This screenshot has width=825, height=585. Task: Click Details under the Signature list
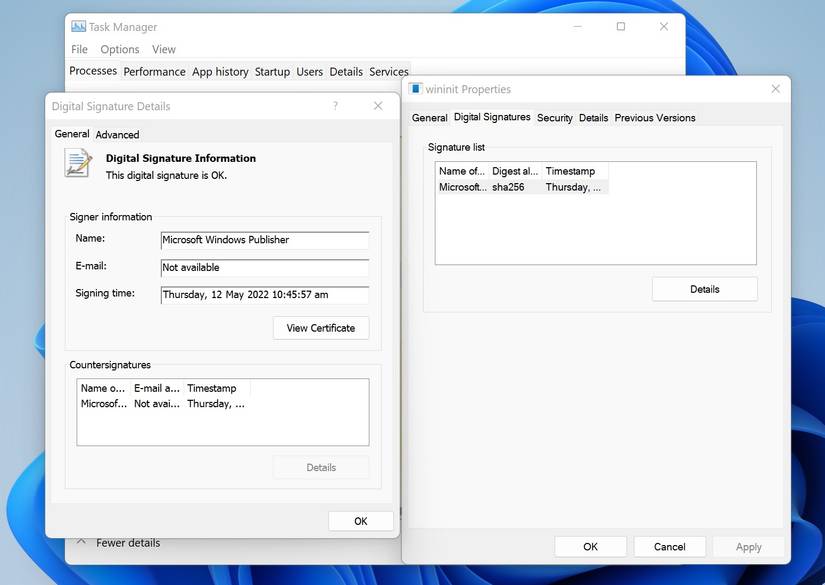(x=704, y=288)
